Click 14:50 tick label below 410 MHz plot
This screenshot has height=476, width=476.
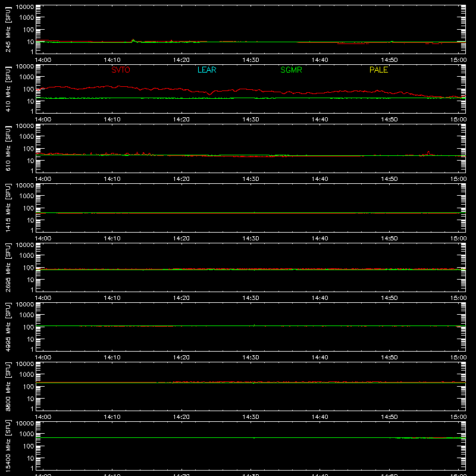[x=389, y=120]
